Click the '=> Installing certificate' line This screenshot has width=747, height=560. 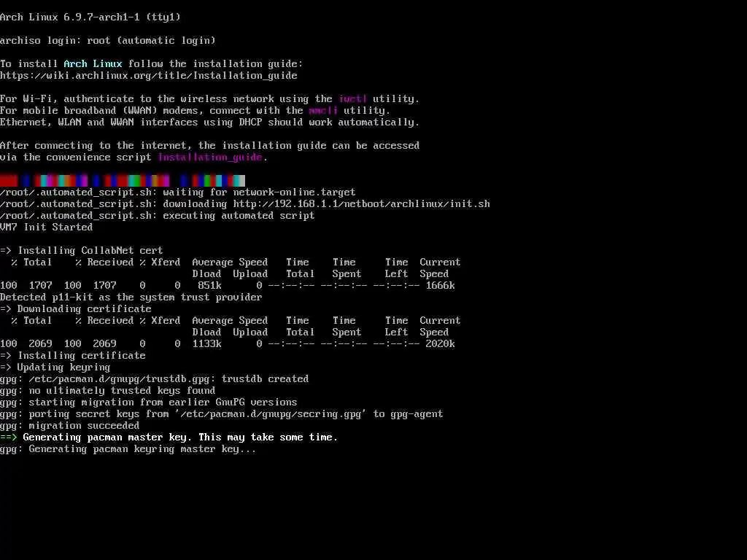[73, 355]
